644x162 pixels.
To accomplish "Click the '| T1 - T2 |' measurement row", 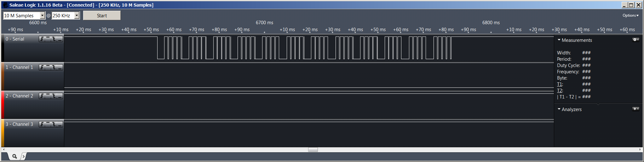I will [x=574, y=97].
